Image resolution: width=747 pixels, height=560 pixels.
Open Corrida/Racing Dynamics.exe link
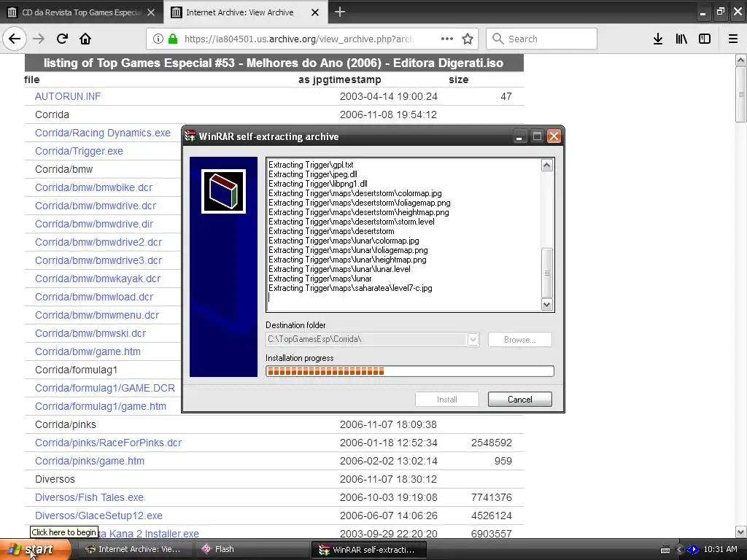(x=102, y=133)
